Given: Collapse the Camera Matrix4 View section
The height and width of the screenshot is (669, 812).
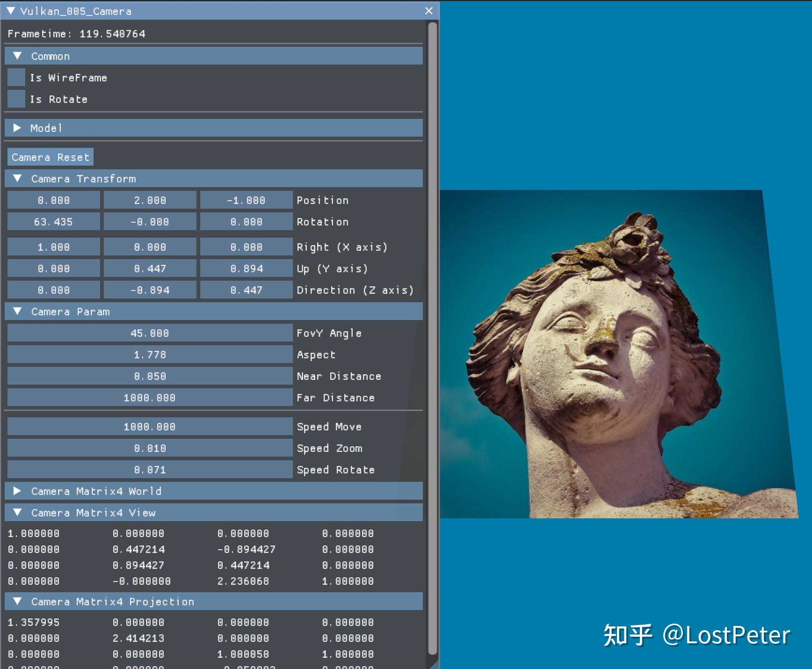Looking at the screenshot, I should 18,513.
